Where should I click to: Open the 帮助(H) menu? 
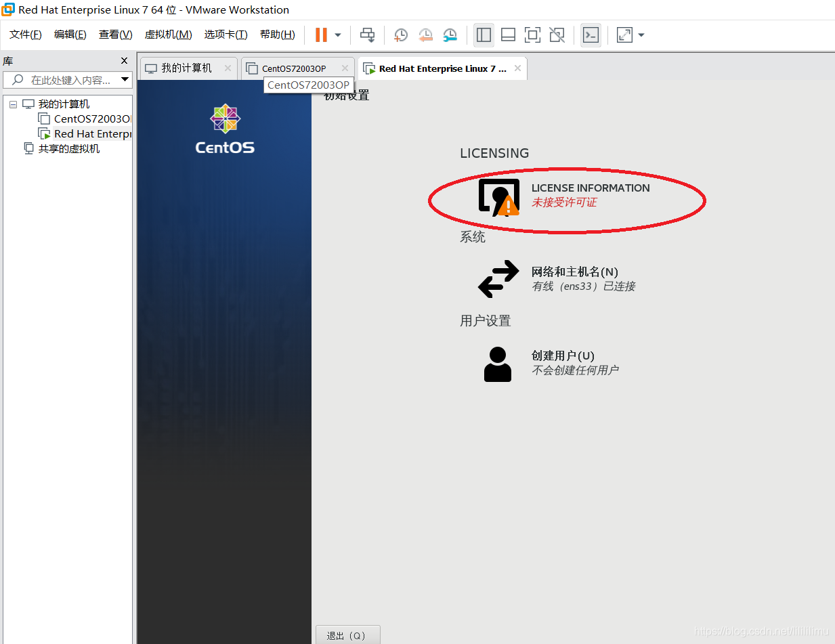(278, 35)
